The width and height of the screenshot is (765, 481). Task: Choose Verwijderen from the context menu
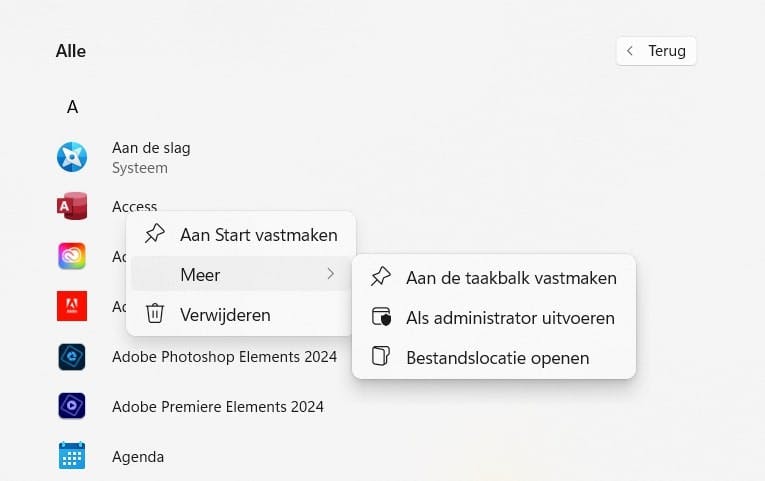(225, 314)
